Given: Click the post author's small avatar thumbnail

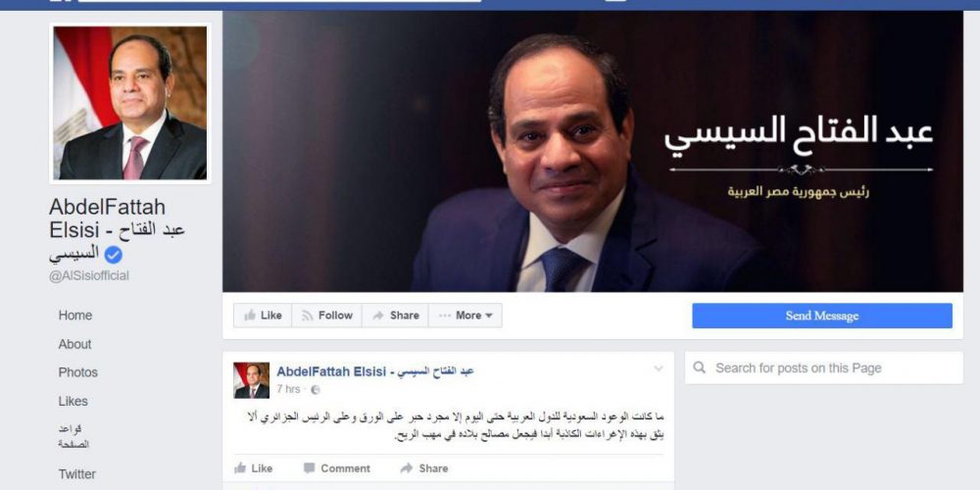Looking at the screenshot, I should [251, 380].
